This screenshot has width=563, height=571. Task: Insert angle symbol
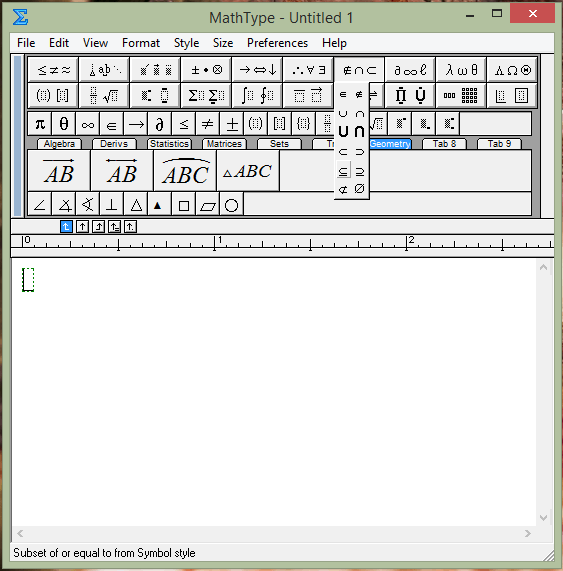tap(40, 205)
